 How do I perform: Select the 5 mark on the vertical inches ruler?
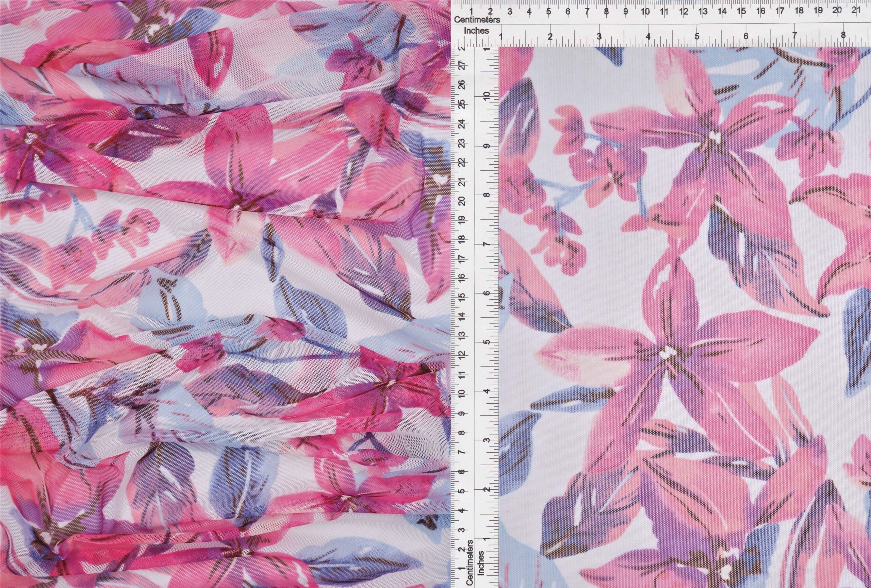click(x=486, y=342)
